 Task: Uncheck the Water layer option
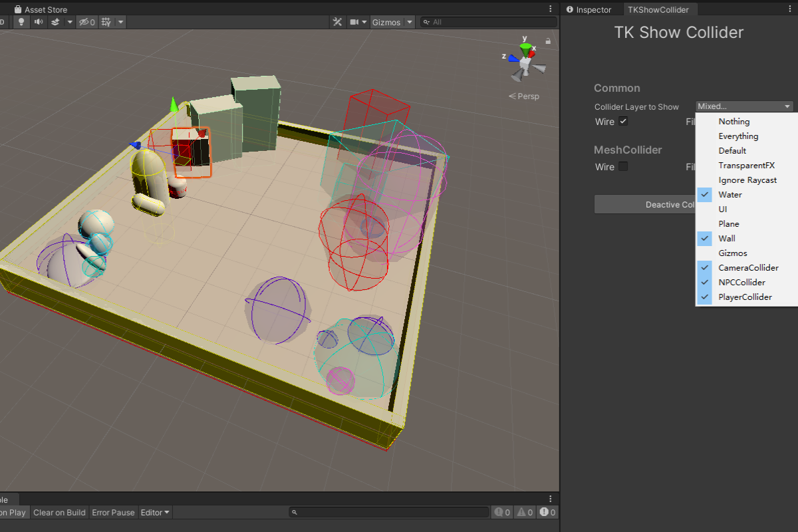(x=730, y=195)
